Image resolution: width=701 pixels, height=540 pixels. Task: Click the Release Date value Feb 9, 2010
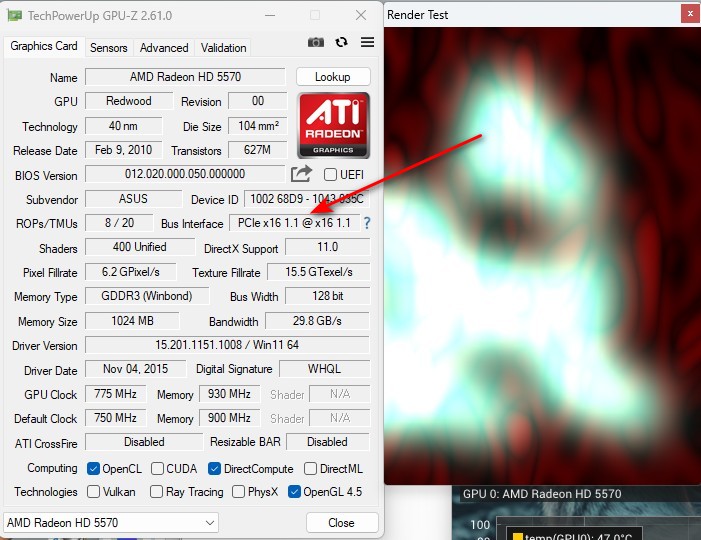(x=123, y=150)
